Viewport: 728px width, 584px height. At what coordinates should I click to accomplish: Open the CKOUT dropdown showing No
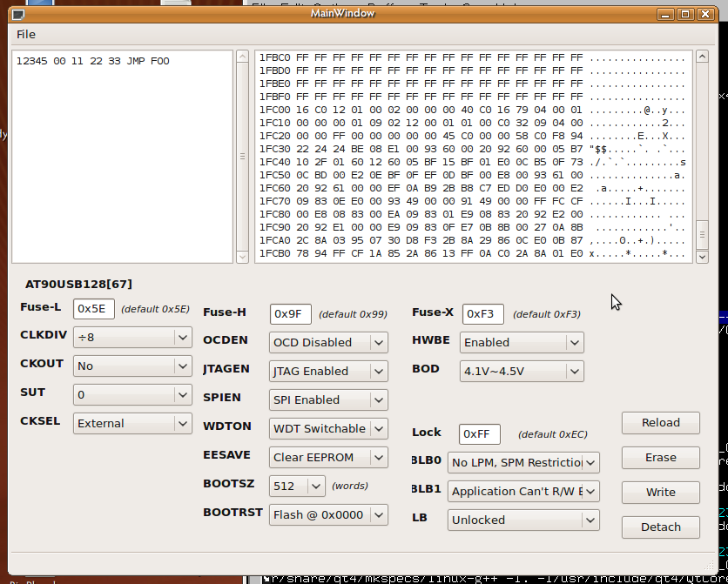click(x=132, y=366)
